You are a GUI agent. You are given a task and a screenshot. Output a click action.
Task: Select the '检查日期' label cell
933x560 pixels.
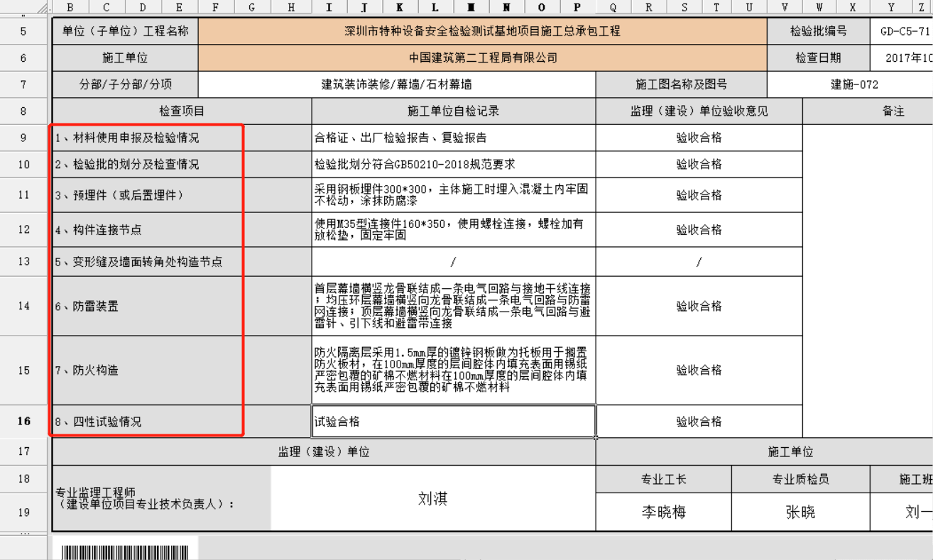tap(819, 58)
